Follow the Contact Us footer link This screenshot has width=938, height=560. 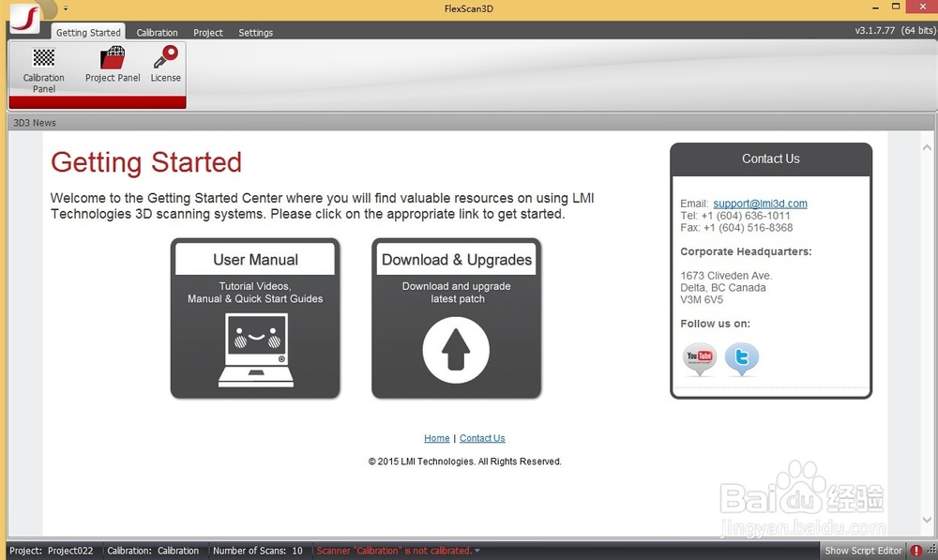pos(482,438)
